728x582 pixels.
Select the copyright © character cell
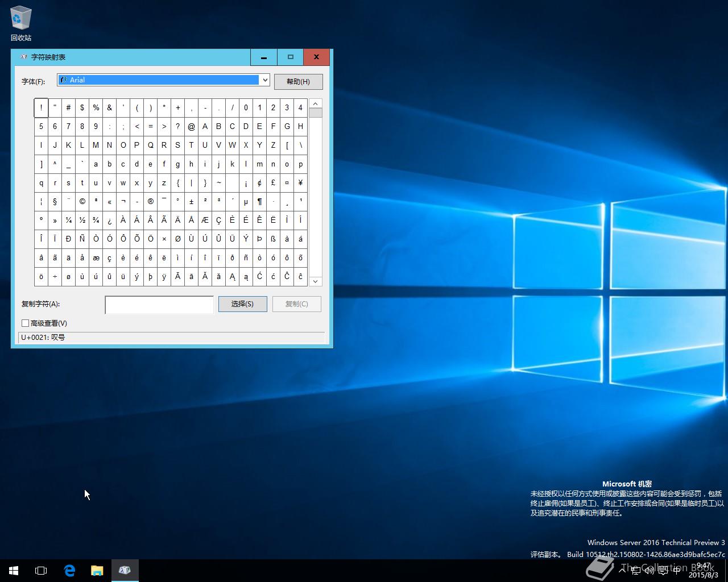click(x=82, y=201)
